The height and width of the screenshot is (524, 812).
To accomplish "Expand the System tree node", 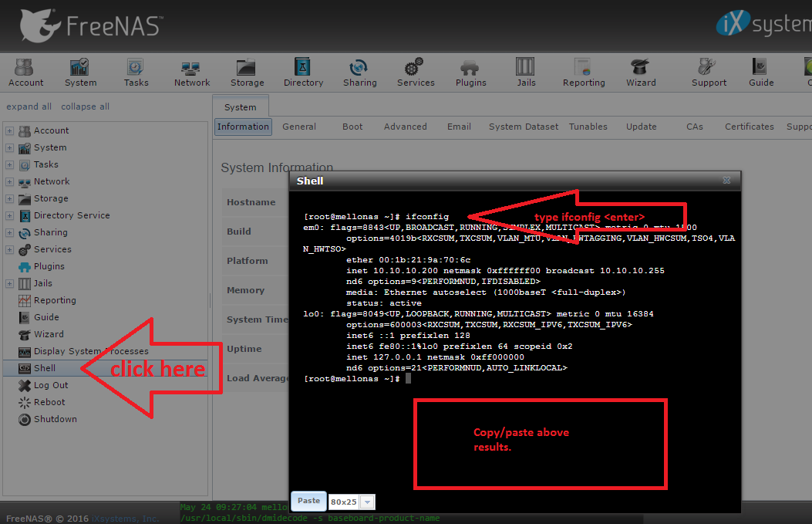I will (9, 147).
